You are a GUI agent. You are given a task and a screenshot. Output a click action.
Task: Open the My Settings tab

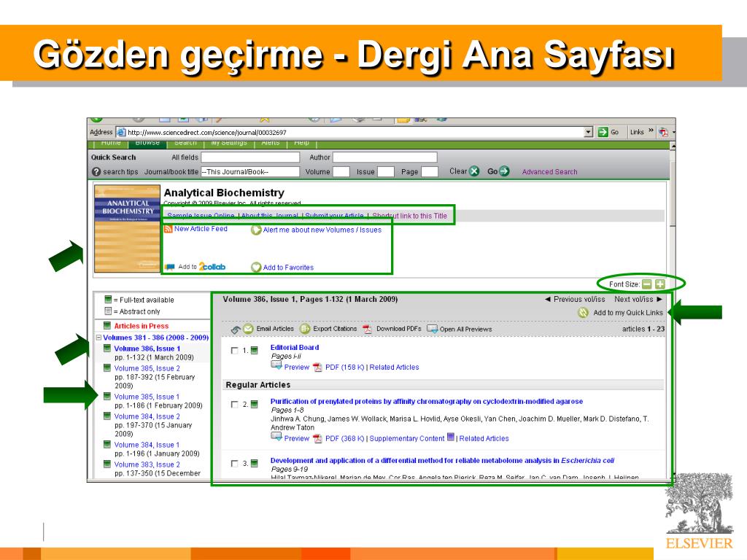pos(229,143)
